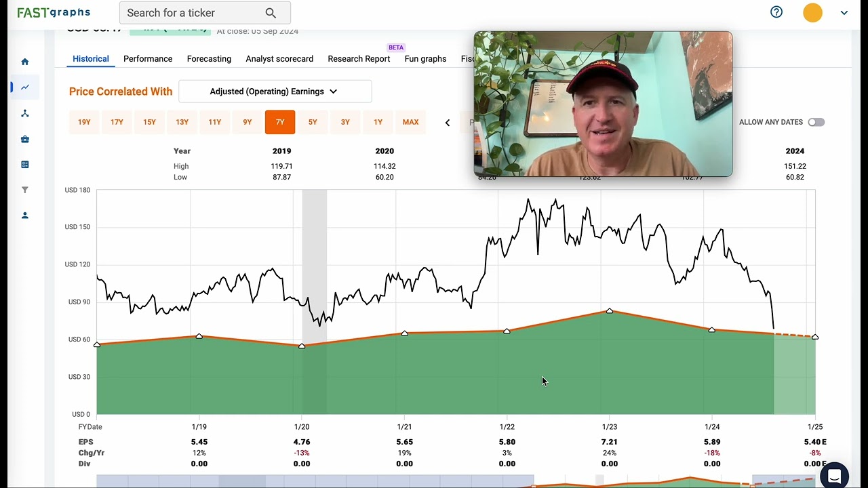Click the 2019 high value 119.71
868x488 pixels.
[281, 166]
